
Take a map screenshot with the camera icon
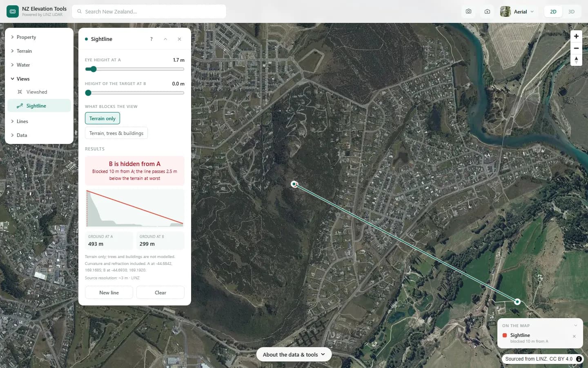(x=468, y=11)
